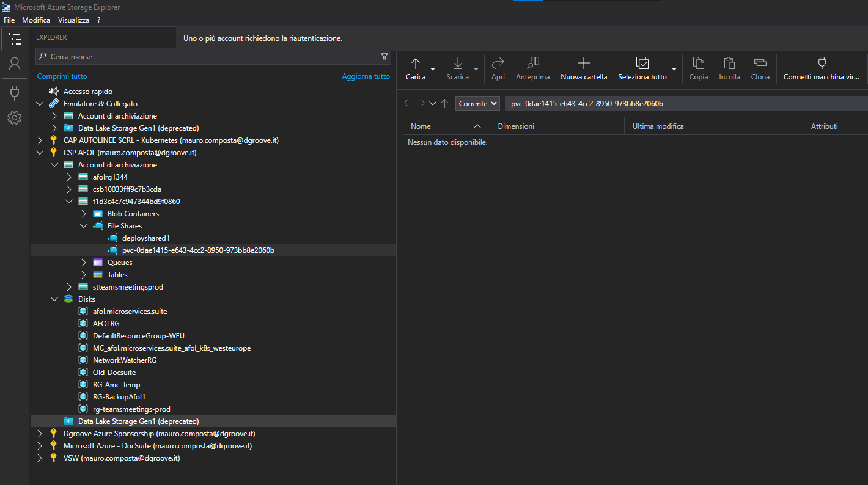Screen dimensions: 868x485
Task: Expand the VSW subscription node
Action: (40, 458)
